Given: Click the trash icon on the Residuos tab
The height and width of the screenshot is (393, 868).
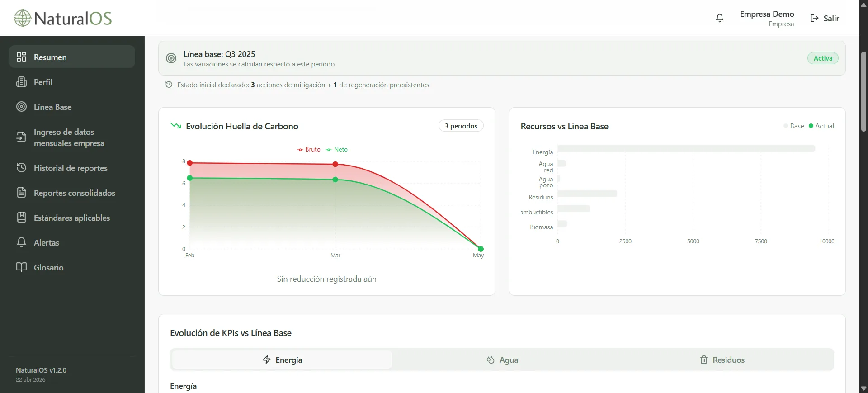Looking at the screenshot, I should point(704,360).
